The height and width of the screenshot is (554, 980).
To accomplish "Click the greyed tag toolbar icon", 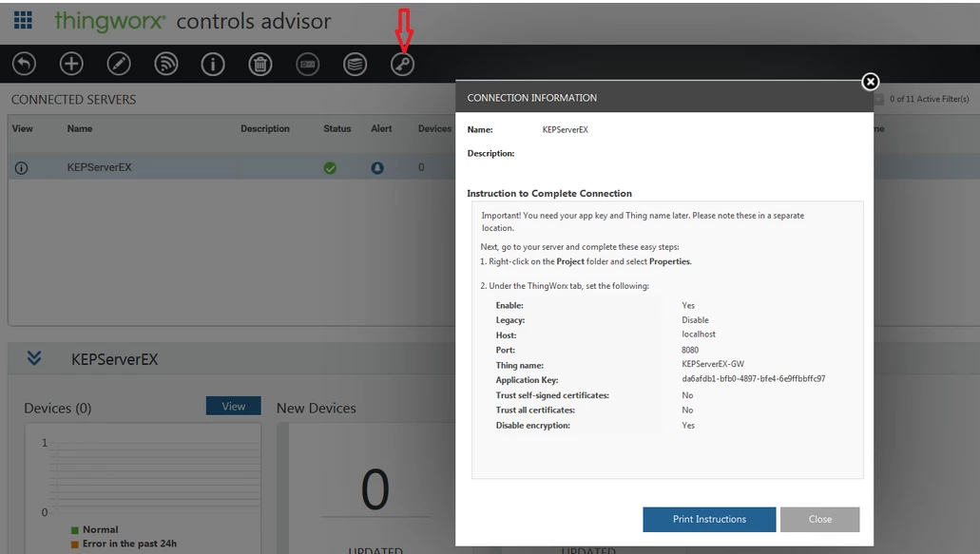I will [x=308, y=64].
